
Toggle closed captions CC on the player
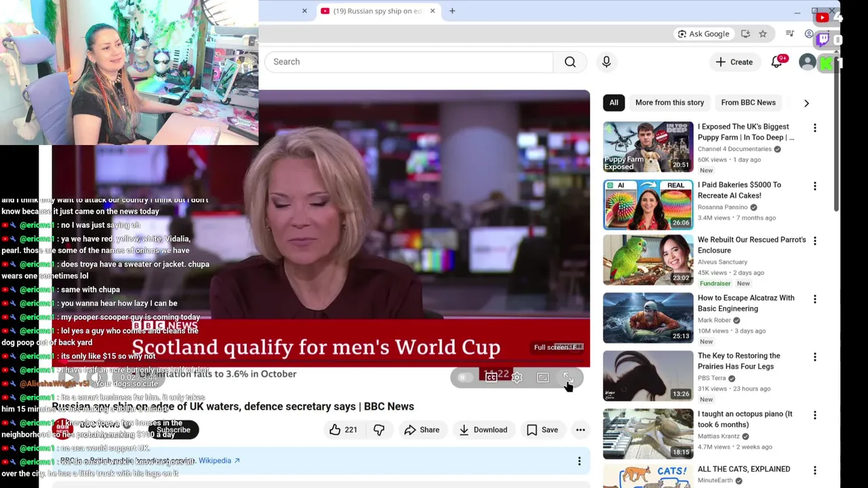coord(491,378)
